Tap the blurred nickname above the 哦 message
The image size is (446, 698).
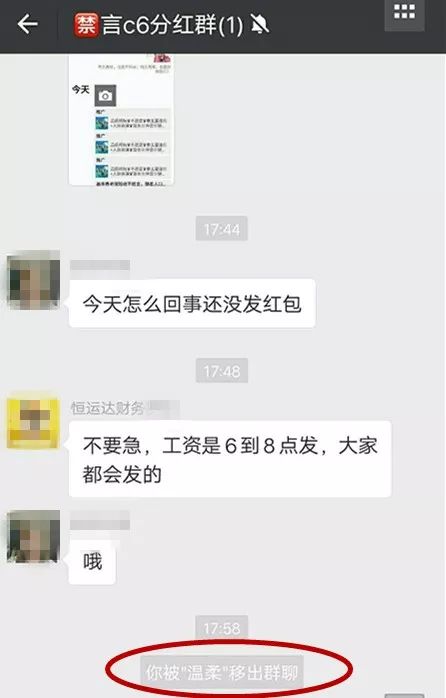click(x=100, y=520)
